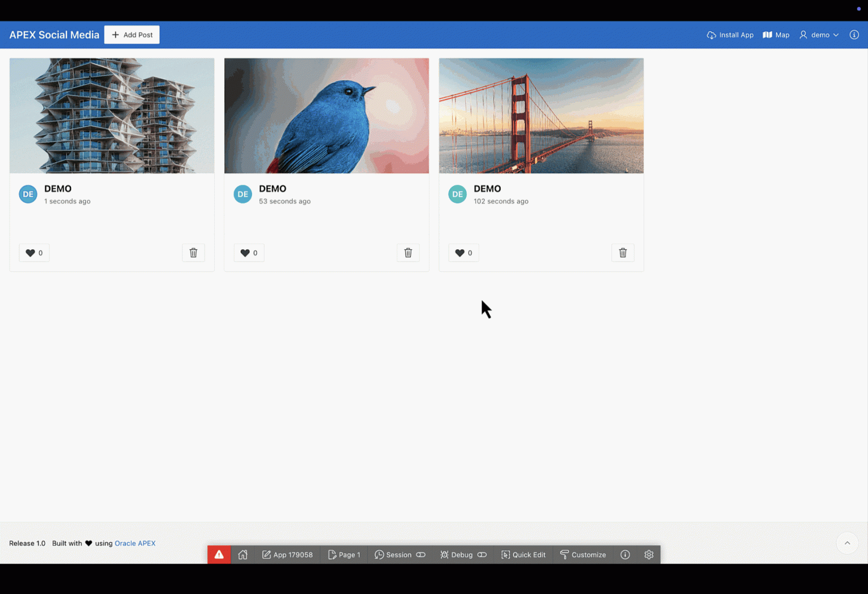Click the Add Post button
This screenshot has height=594, width=868.
coord(131,34)
